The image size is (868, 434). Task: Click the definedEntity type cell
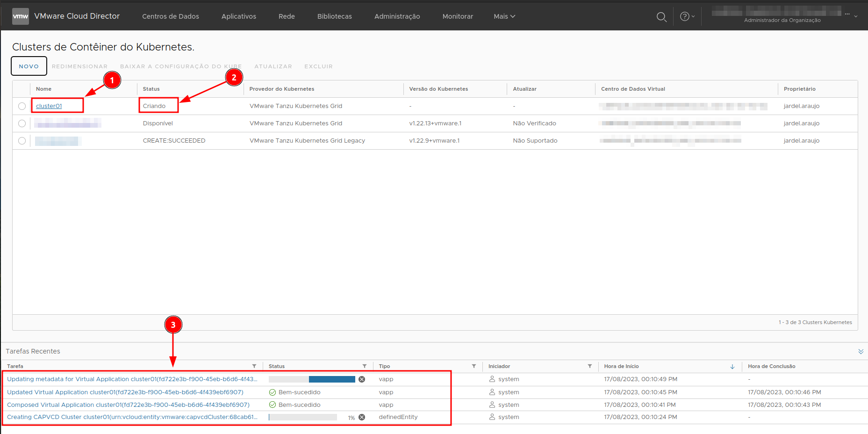tap(398, 417)
